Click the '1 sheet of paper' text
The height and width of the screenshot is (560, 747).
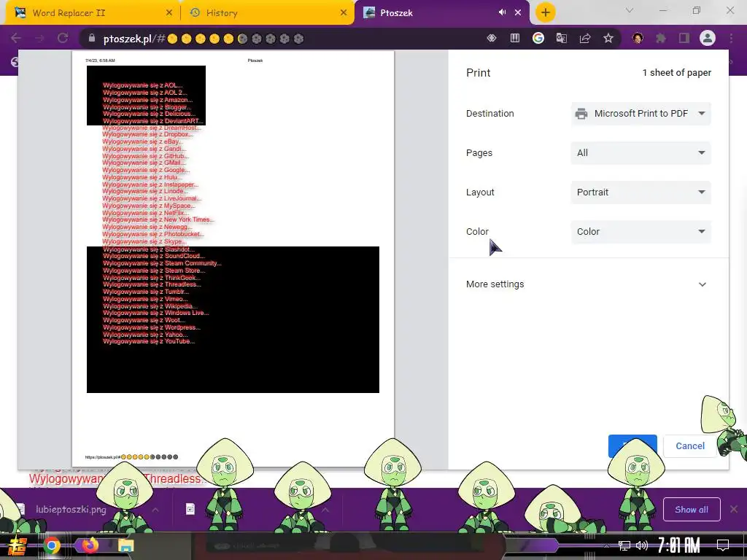tap(676, 72)
